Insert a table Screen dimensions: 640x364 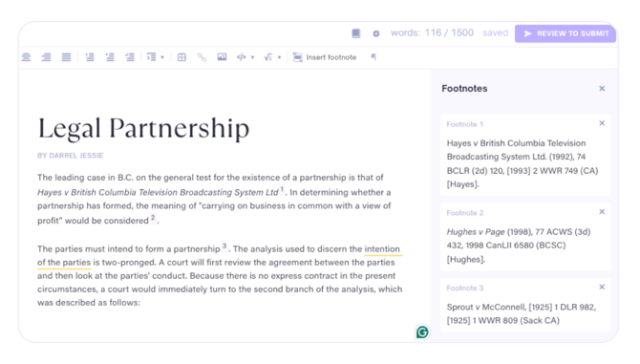pos(181,57)
